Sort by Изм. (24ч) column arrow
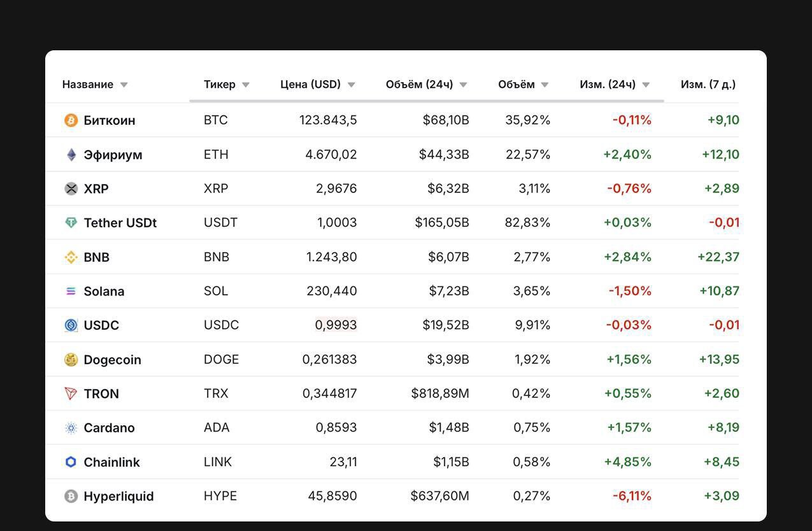This screenshot has height=531, width=812. click(x=646, y=85)
